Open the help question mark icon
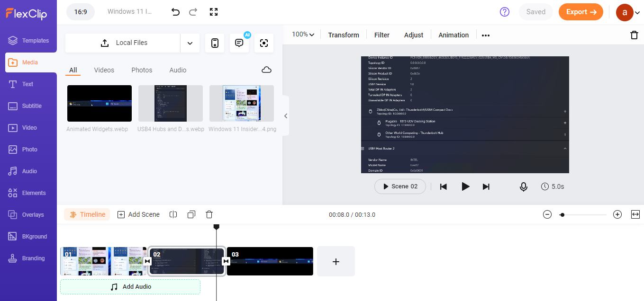The image size is (644, 301). (x=505, y=12)
